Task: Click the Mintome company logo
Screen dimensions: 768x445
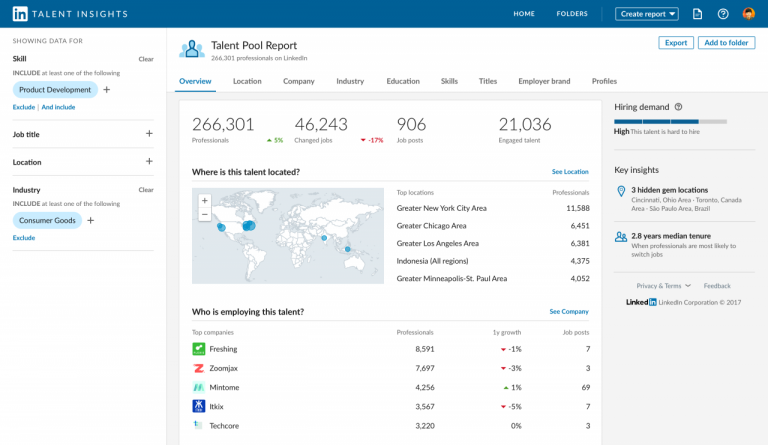Action: coord(198,387)
